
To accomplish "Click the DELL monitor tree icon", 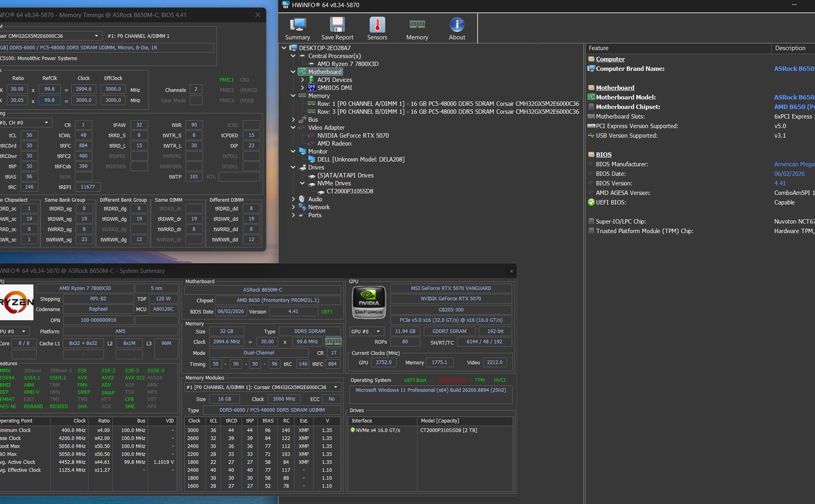I will point(312,160).
